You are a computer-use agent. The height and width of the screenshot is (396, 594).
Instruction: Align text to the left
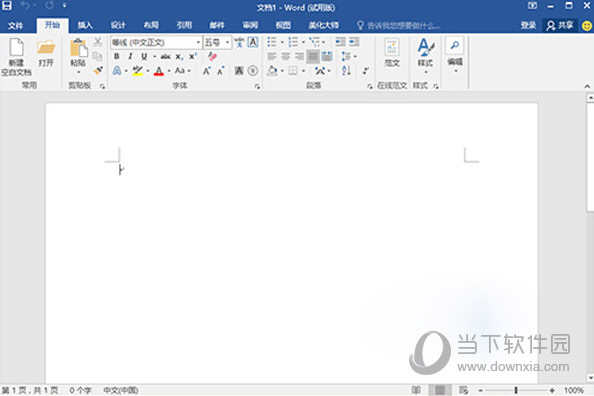click(272, 56)
